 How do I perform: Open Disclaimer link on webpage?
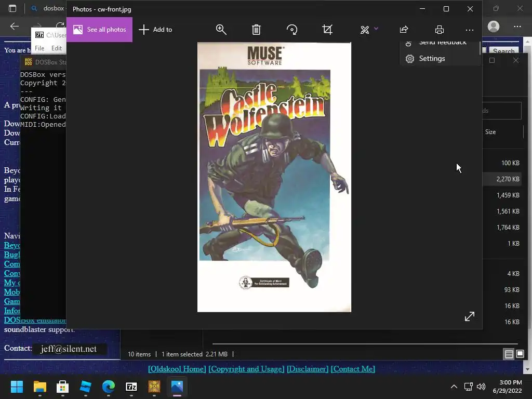click(308, 369)
